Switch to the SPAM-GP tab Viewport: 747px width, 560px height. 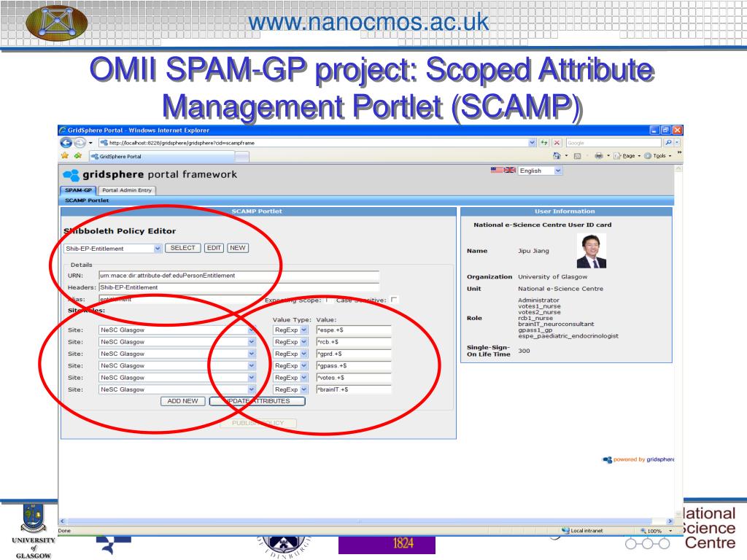(x=78, y=190)
